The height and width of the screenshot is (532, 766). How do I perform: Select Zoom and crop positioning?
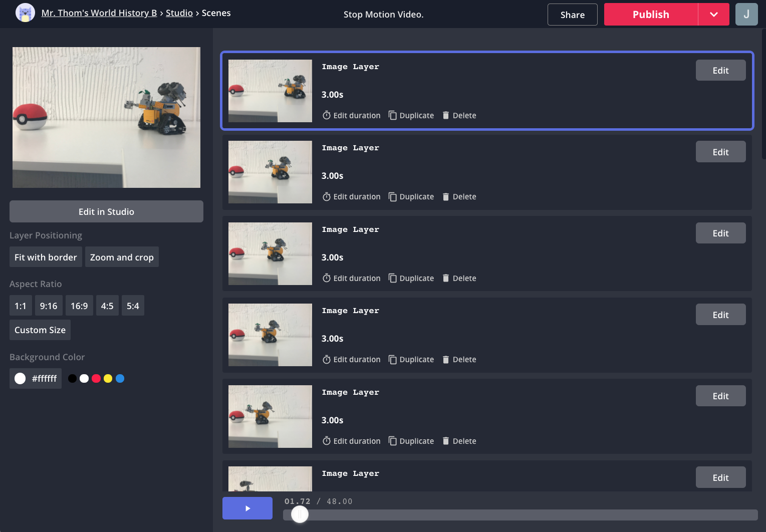[122, 257]
